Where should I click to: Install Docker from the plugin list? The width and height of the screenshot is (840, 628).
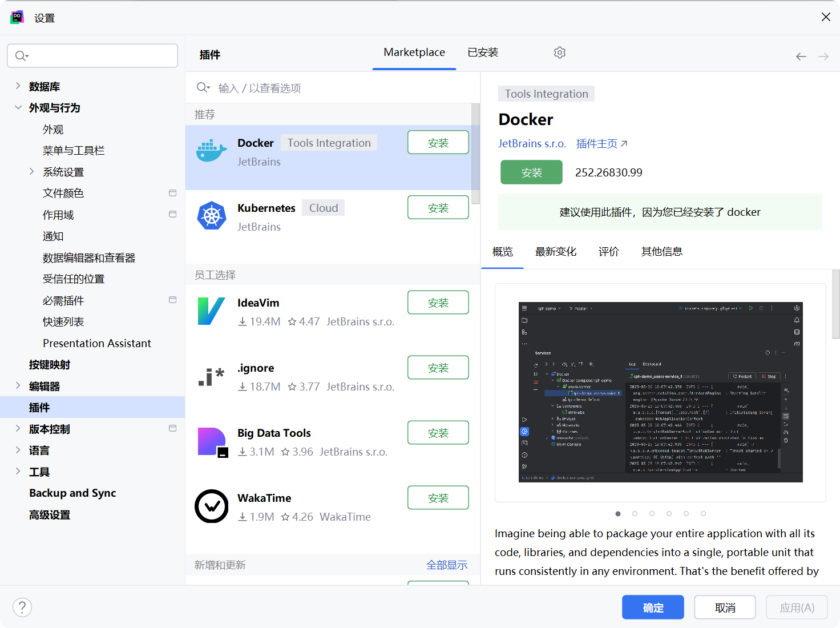438,143
